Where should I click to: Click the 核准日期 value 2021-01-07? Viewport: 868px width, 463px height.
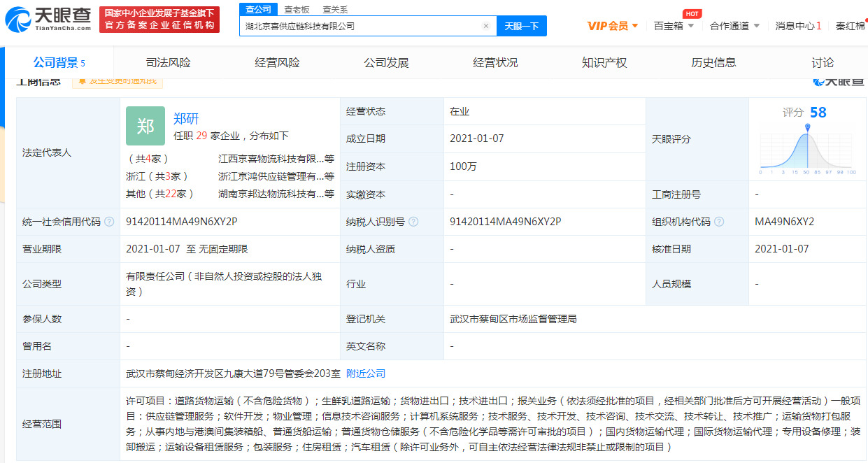[x=782, y=249]
